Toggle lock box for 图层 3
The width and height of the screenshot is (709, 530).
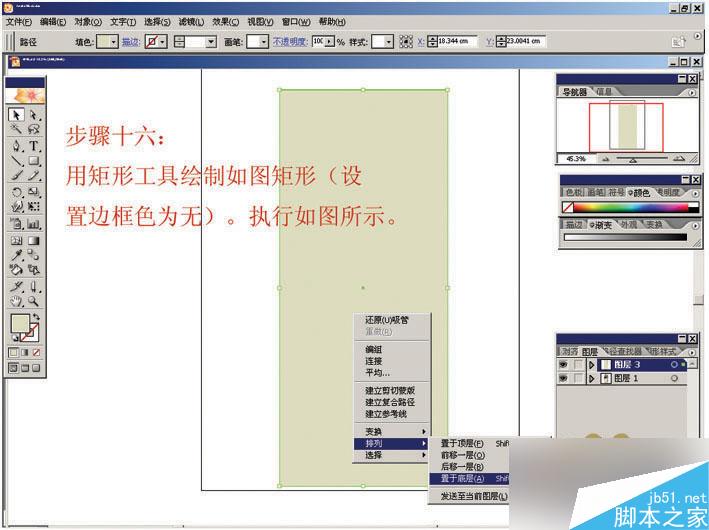pyautogui.click(x=578, y=364)
